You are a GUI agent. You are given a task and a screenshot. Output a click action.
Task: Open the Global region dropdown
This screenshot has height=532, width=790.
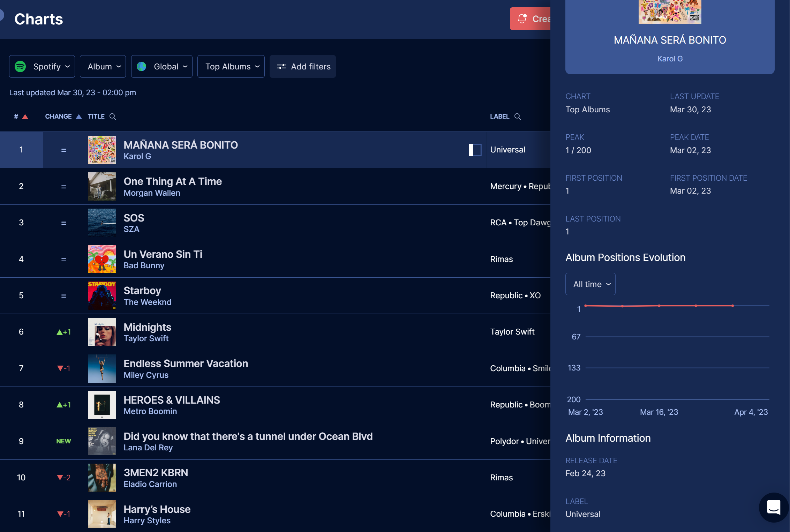162,67
